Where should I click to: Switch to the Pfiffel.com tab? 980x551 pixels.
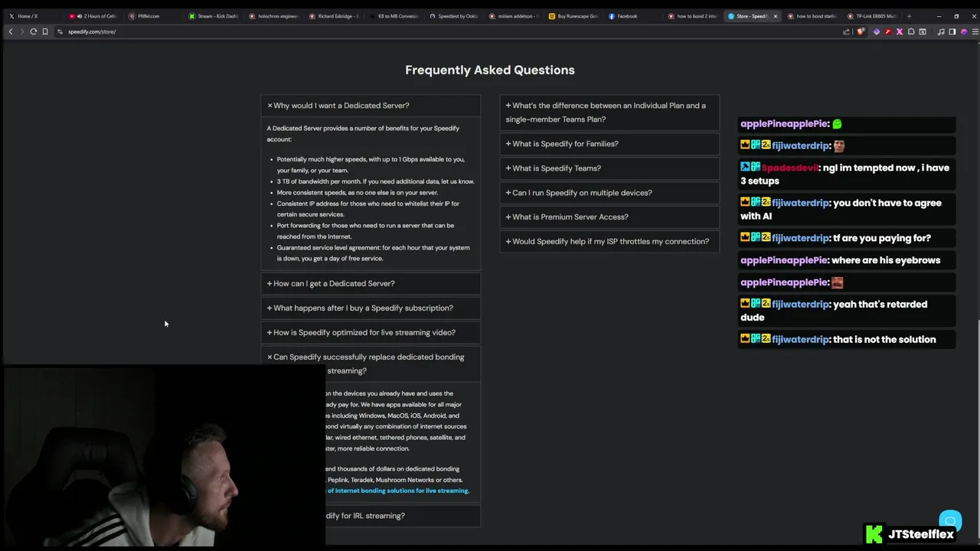tap(153, 16)
